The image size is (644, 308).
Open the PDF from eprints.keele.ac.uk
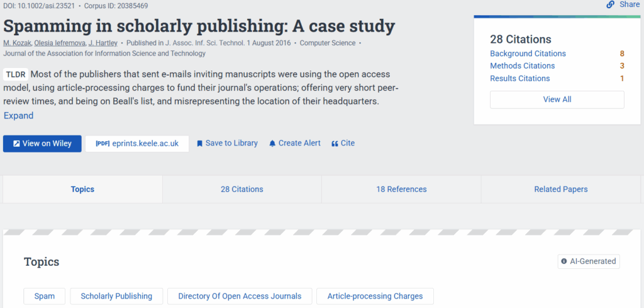tap(137, 144)
